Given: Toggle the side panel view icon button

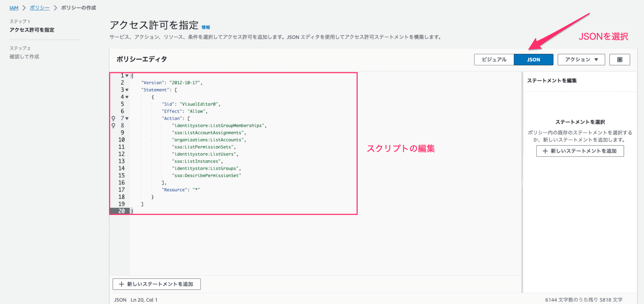Looking at the screenshot, I should tap(619, 60).
